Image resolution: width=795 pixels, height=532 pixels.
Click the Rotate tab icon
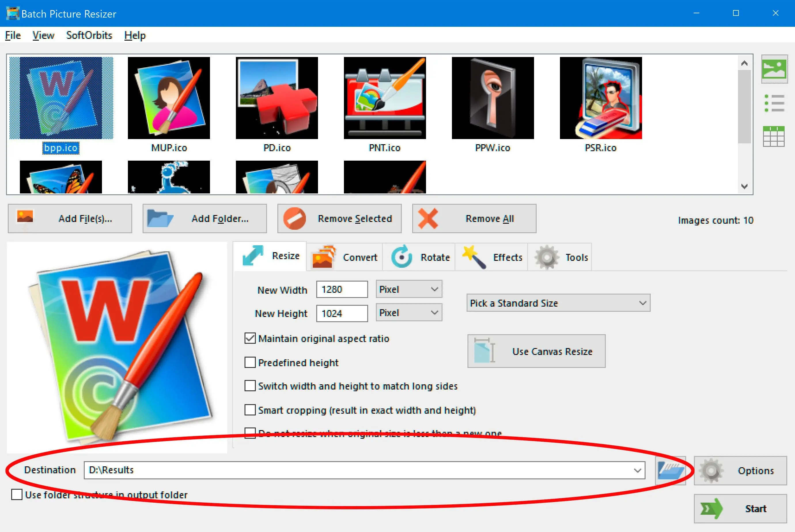coord(401,256)
